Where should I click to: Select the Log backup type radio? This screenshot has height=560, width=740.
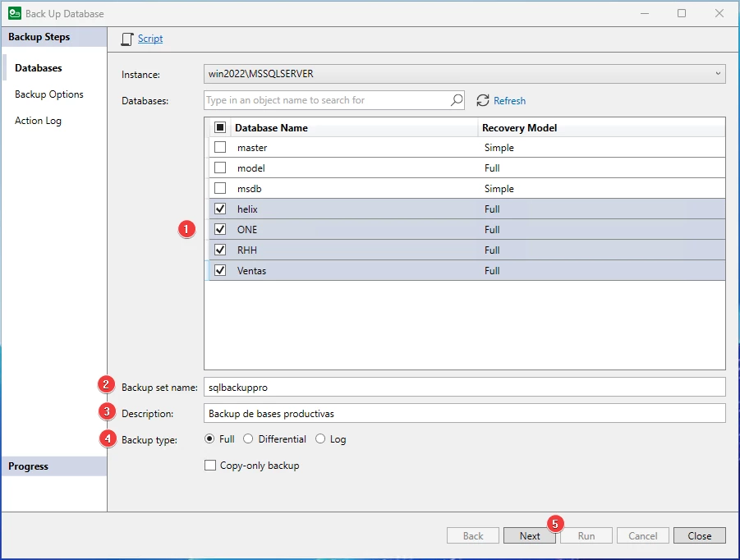[320, 438]
